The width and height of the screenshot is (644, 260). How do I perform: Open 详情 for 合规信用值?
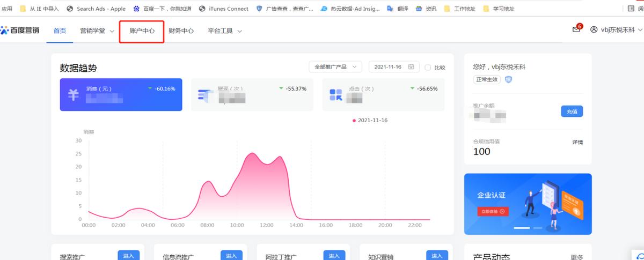point(577,142)
